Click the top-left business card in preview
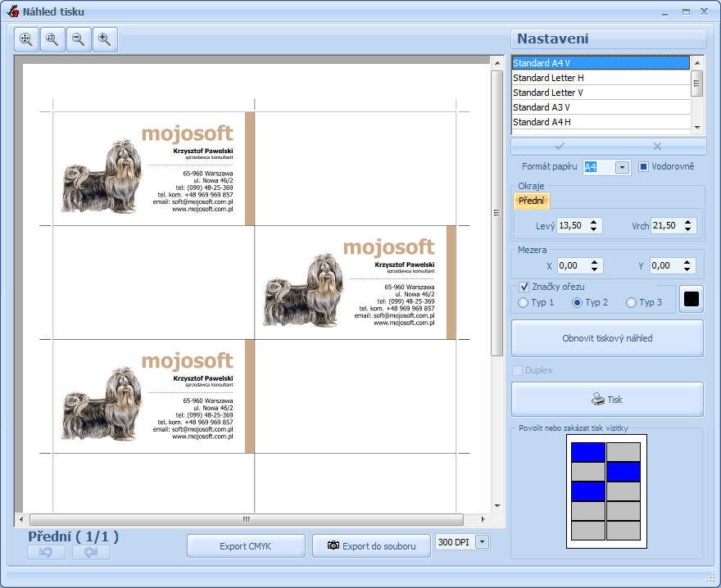 153,169
